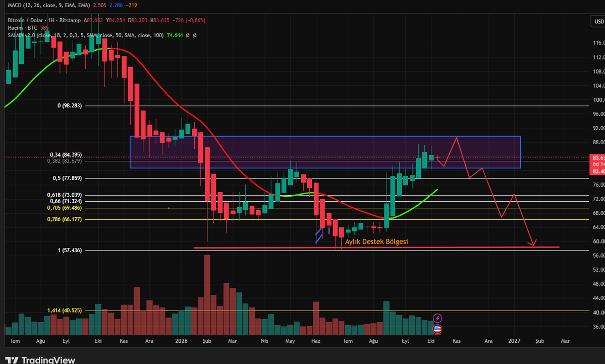
Task: Click the Haz month label on time axis
Action: pyautogui.click(x=315, y=341)
